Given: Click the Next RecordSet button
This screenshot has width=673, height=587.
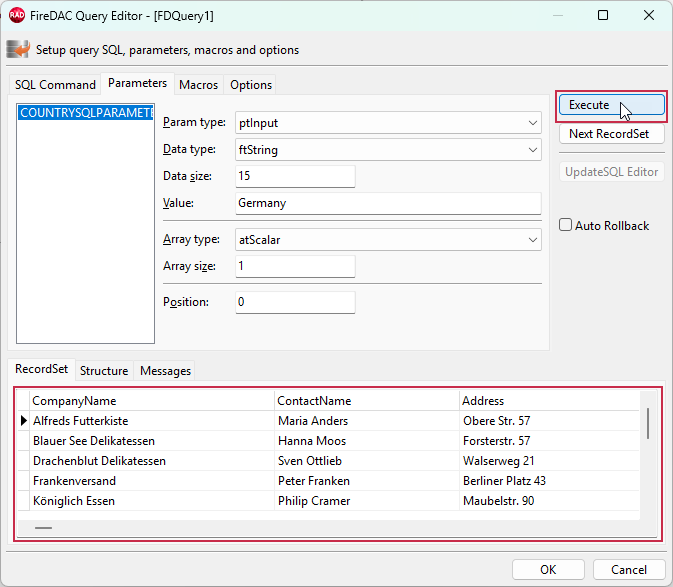Looking at the screenshot, I should 611,134.
